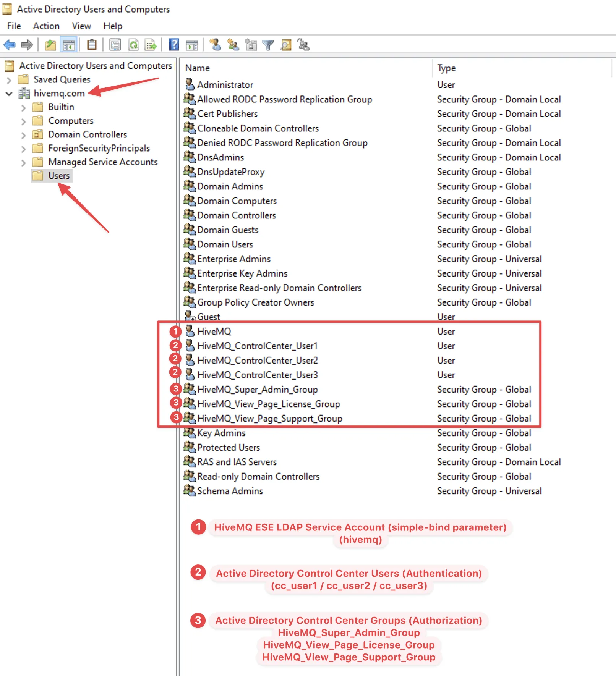
Task: Click the Add to group toolbar icon
Action: [x=303, y=45]
